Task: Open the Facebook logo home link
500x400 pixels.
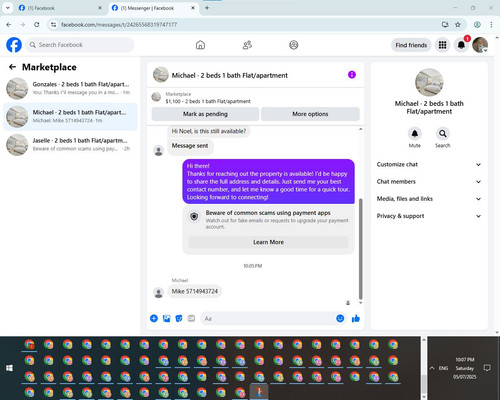Action: (14, 45)
